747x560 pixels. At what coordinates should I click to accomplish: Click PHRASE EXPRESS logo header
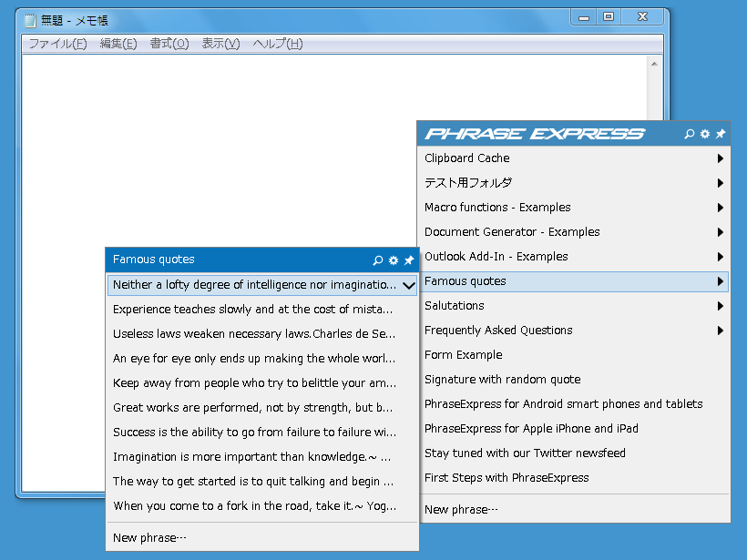pos(535,134)
